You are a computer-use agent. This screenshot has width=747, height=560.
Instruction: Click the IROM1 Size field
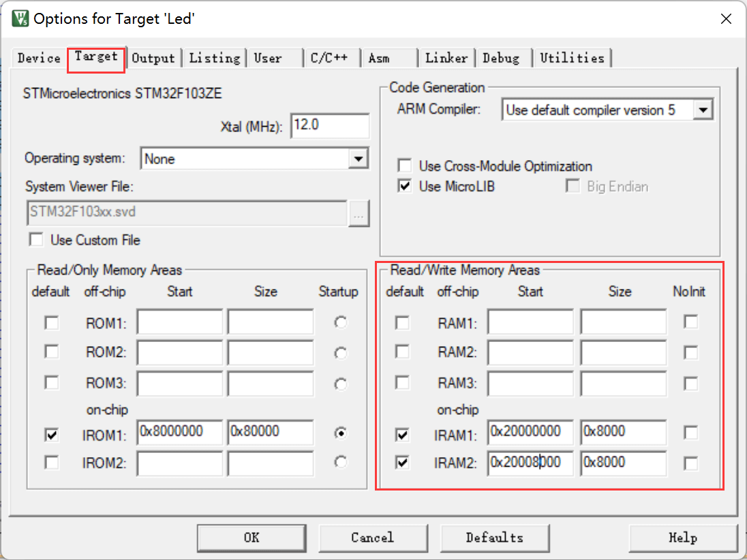tap(270, 432)
